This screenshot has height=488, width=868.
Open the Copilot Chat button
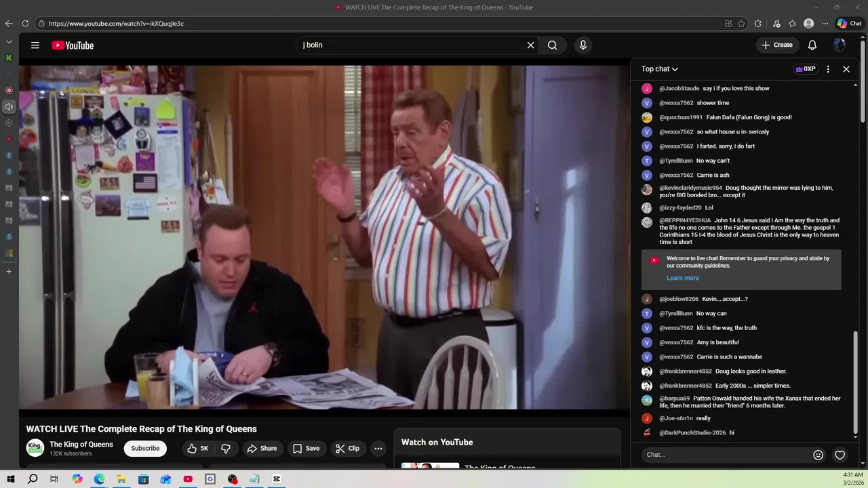coord(849,24)
